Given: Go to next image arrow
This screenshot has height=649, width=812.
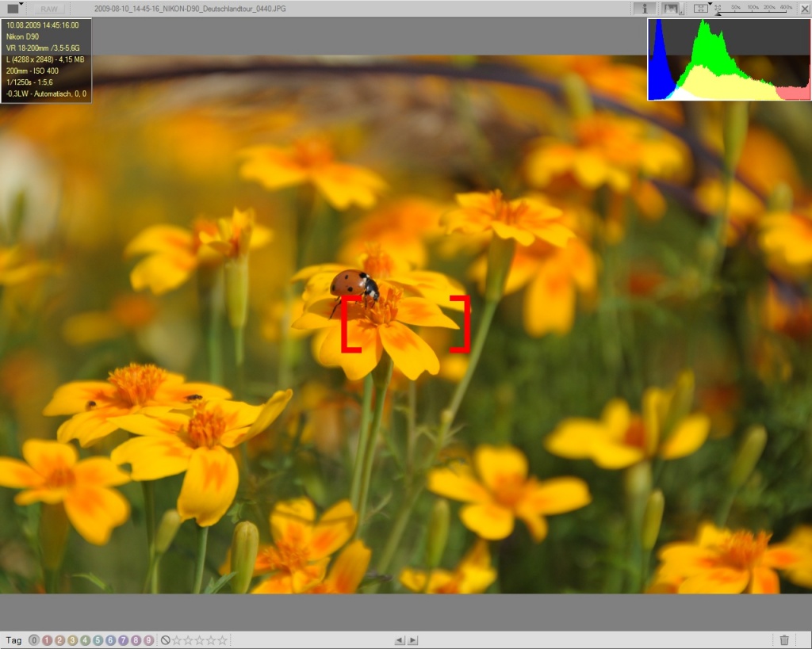Looking at the screenshot, I should 412,640.
